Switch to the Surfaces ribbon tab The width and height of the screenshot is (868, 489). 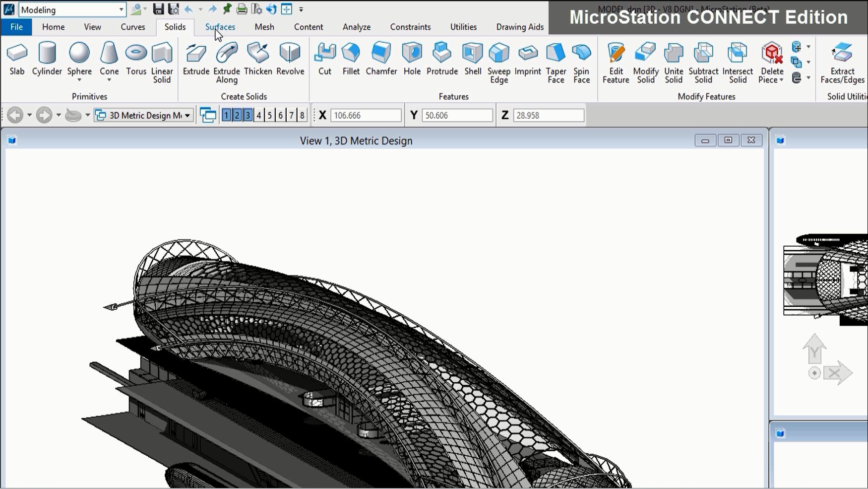(220, 27)
